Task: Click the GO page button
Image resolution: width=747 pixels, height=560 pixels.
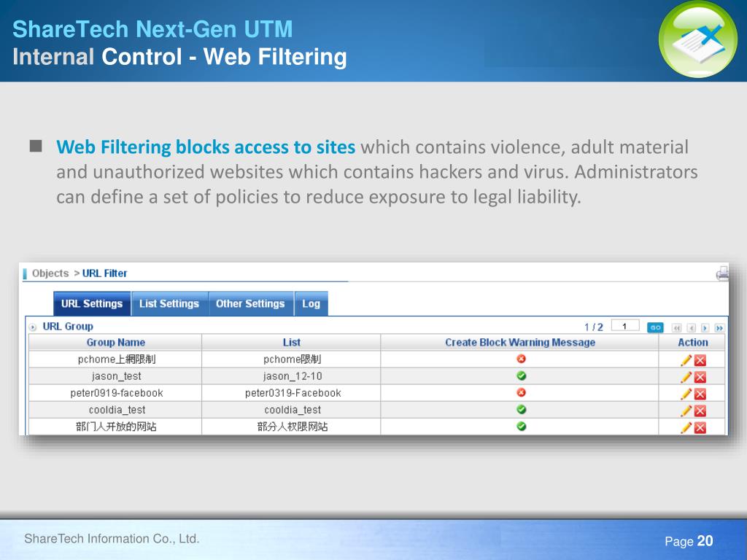Action: pos(655,327)
